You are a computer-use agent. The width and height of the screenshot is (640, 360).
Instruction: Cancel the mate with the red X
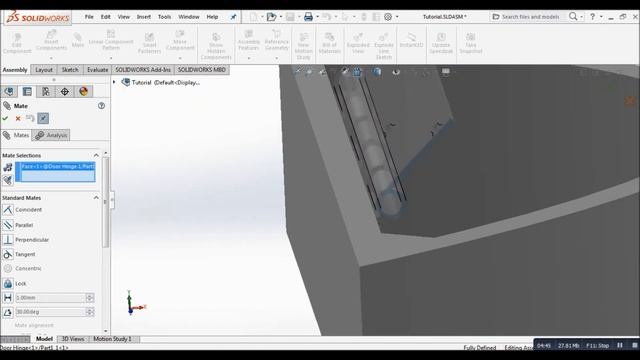coord(18,118)
